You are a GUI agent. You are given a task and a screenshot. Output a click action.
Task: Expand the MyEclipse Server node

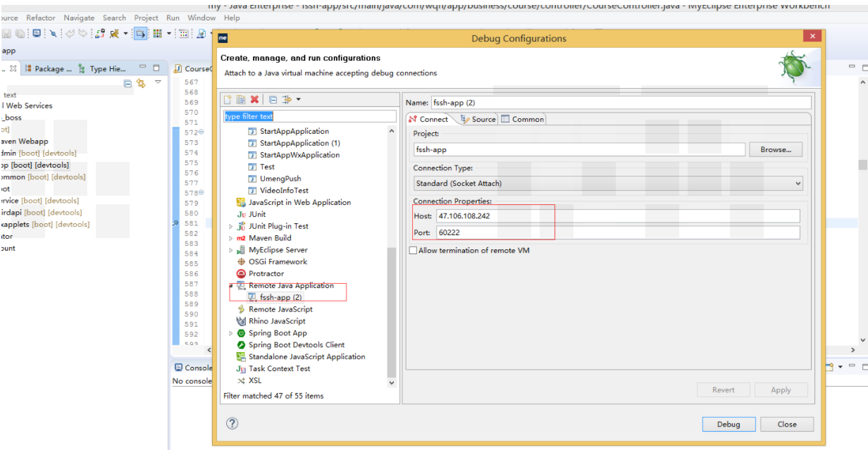point(230,250)
